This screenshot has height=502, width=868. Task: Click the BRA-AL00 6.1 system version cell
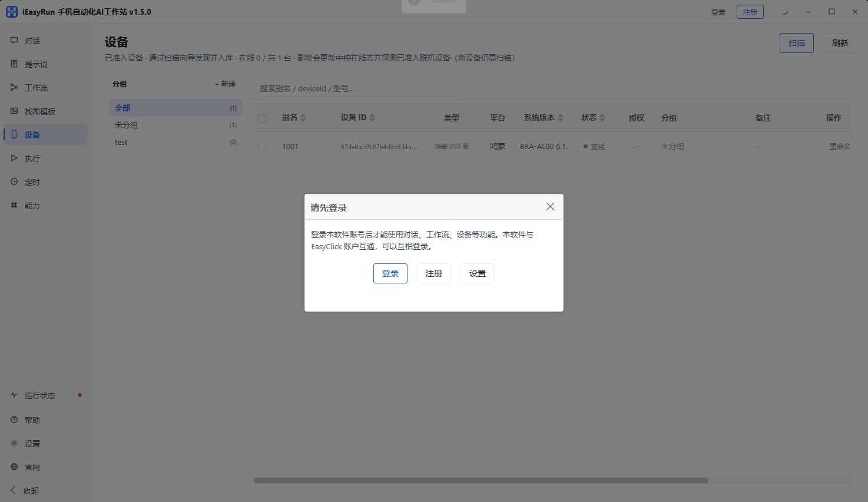(x=544, y=147)
